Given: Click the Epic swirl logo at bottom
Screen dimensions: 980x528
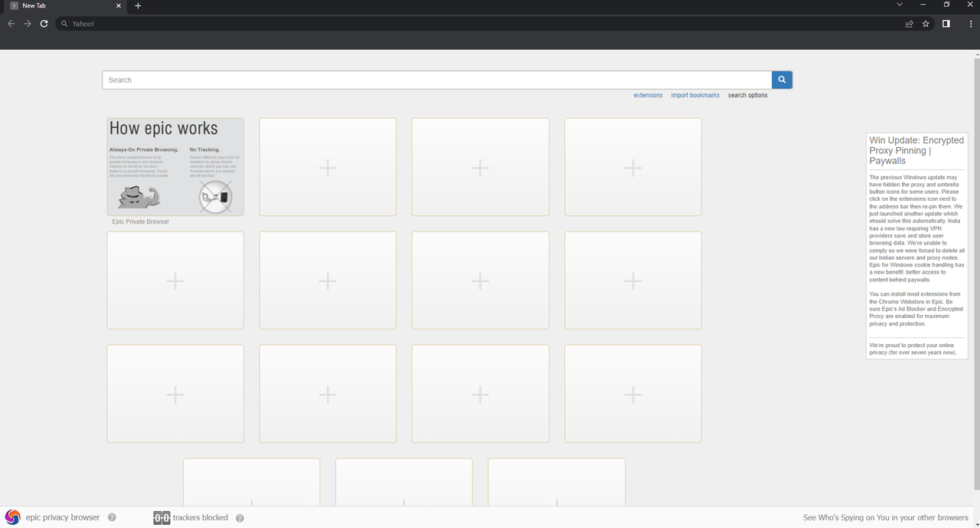Looking at the screenshot, I should (12, 517).
